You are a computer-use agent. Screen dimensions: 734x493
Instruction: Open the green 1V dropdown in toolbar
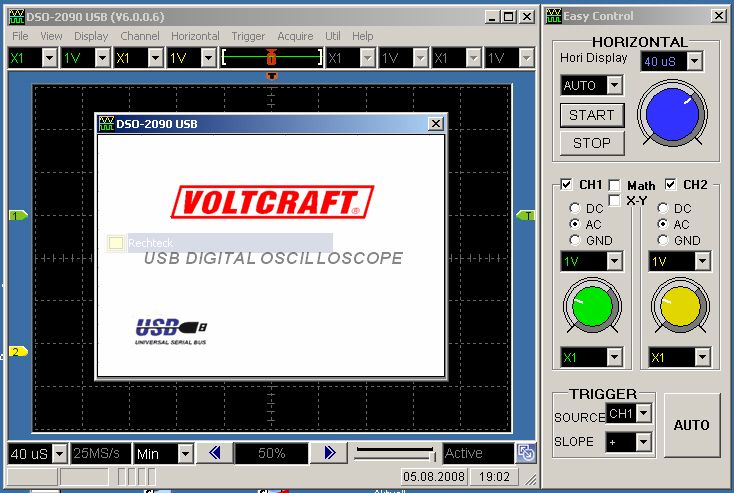103,58
